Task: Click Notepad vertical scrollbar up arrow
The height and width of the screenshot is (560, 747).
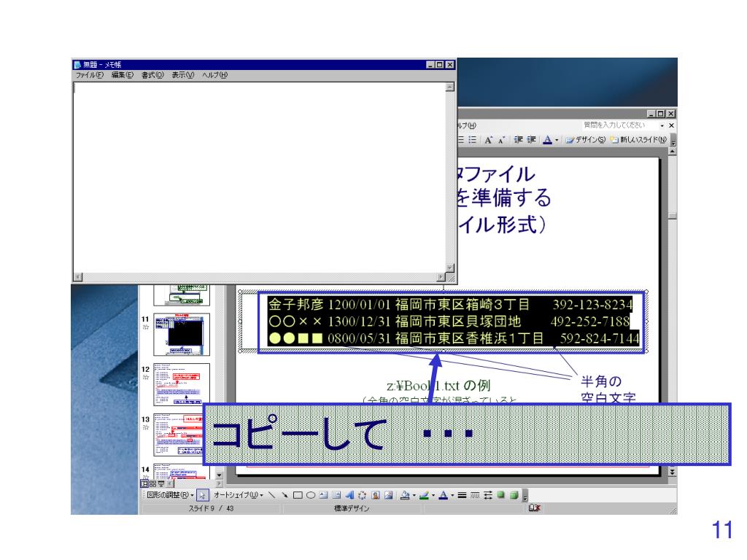Action: (x=449, y=87)
